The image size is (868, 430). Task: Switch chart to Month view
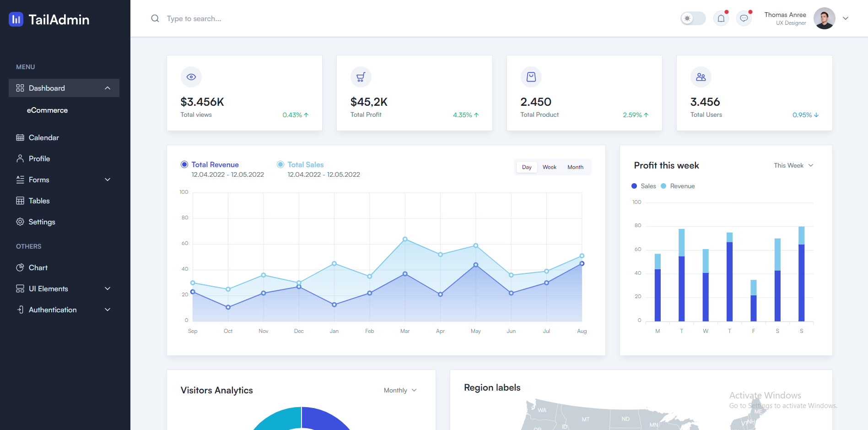[x=575, y=167]
